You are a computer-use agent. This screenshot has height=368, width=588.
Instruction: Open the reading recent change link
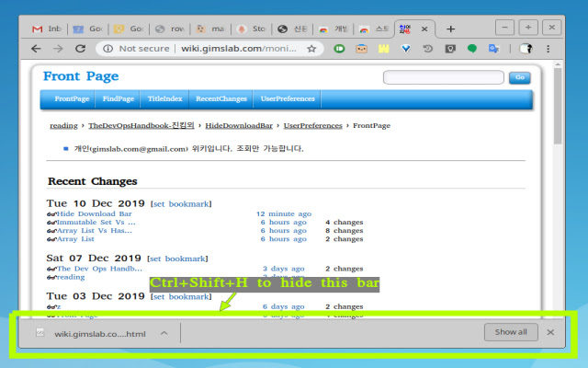coord(71,277)
